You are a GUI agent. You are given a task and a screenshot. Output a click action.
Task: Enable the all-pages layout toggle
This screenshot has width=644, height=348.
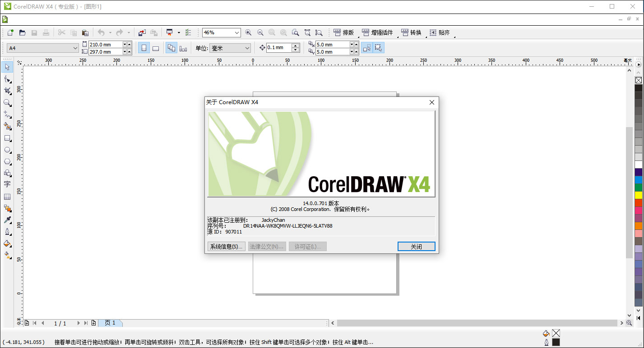pos(171,47)
